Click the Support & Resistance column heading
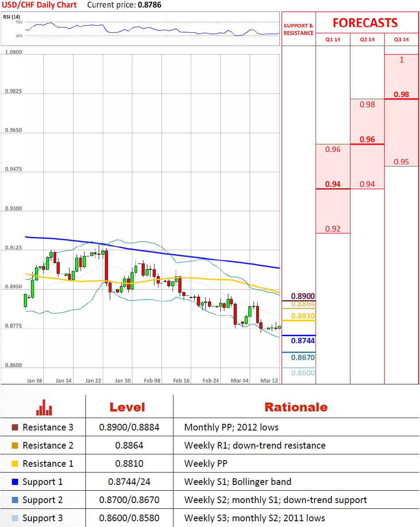The width and height of the screenshot is (420, 527). (x=298, y=29)
